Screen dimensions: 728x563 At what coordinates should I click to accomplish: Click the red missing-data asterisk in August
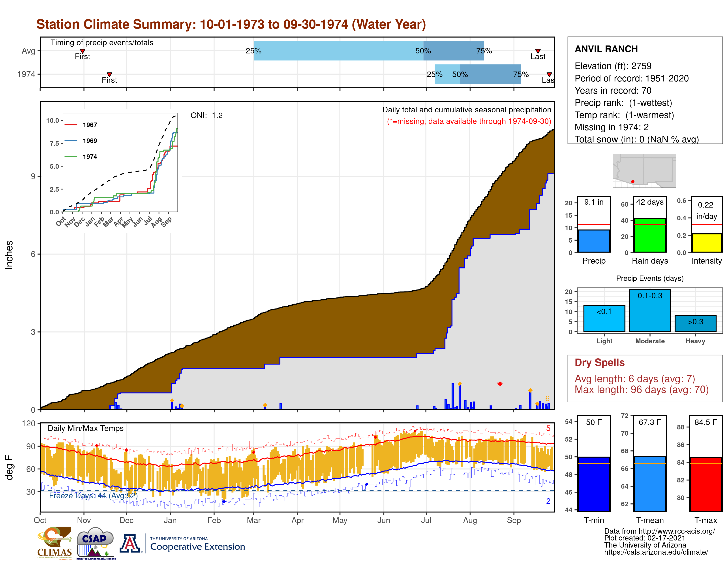(500, 384)
